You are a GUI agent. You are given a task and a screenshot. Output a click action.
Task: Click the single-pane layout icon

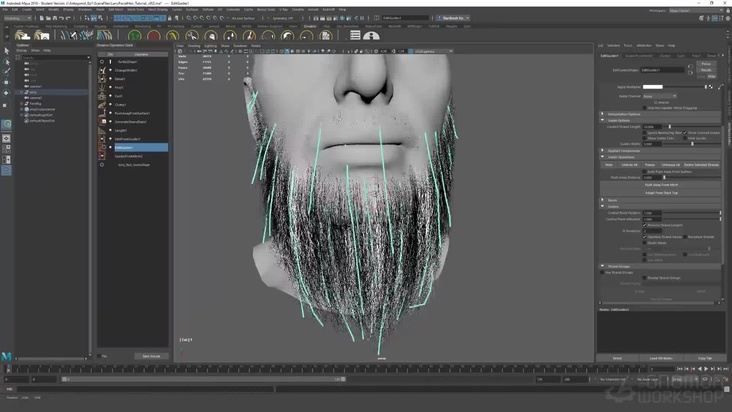[x=7, y=139]
